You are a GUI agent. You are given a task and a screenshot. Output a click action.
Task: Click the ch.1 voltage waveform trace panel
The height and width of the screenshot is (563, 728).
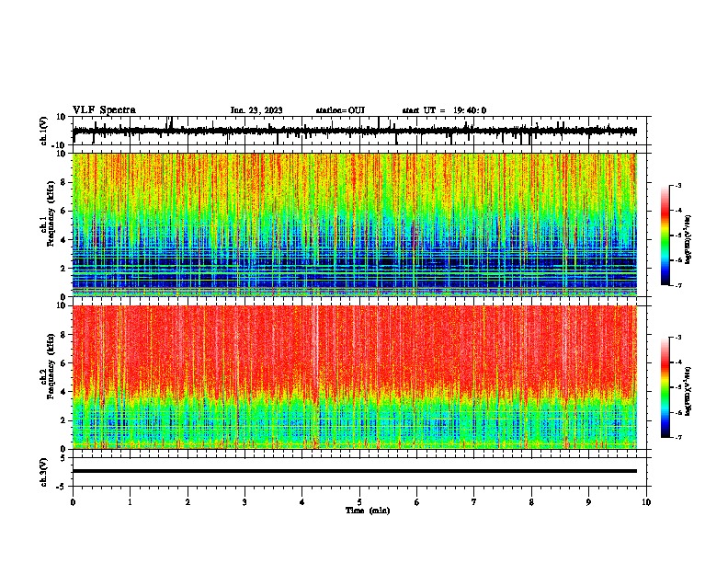(361, 131)
